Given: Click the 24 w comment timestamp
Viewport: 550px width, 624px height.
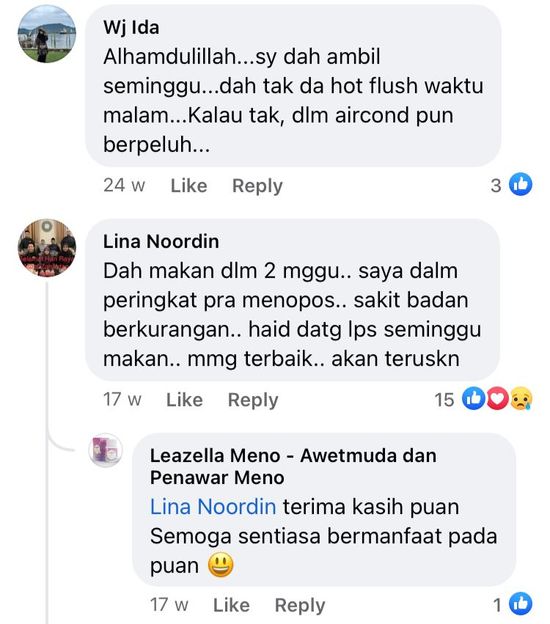Looking at the screenshot, I should (124, 185).
